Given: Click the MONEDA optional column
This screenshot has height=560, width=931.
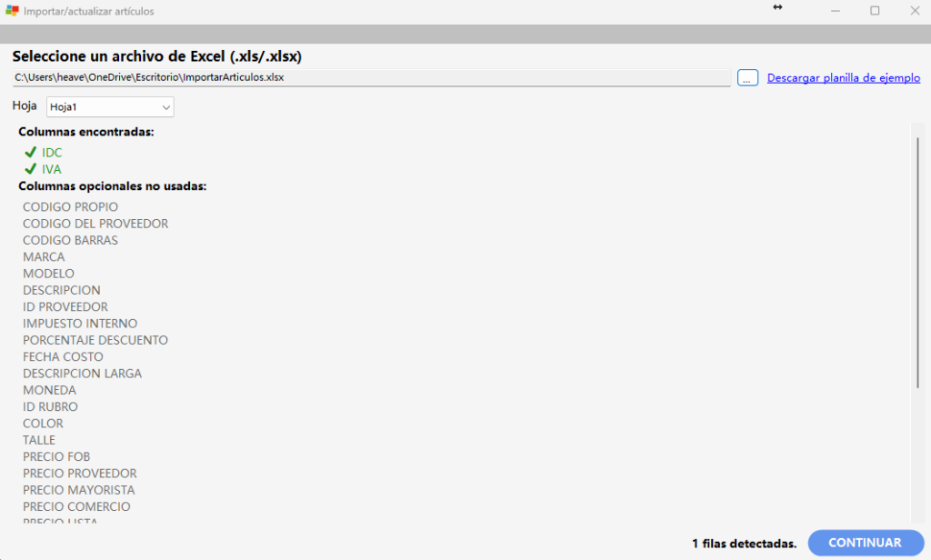Looking at the screenshot, I should pos(49,390).
